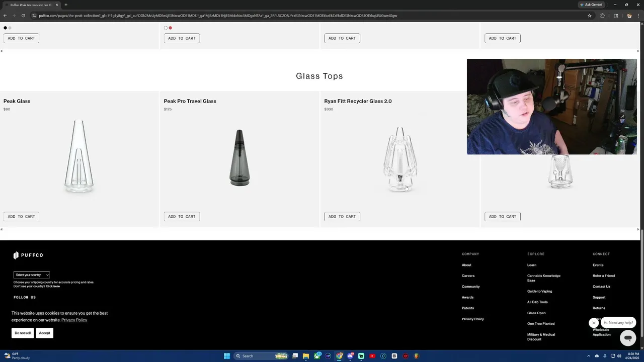
Task: Open the Chrome three-dot menu
Action: (x=638, y=16)
